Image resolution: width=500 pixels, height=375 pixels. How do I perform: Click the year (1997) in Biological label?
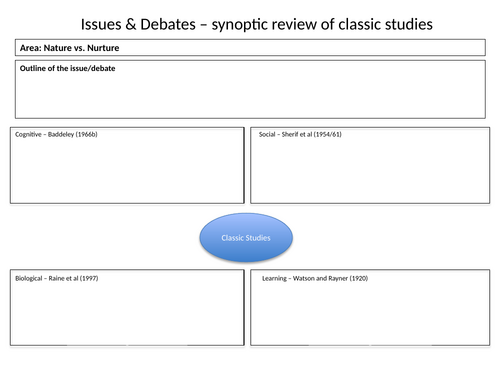click(89, 278)
